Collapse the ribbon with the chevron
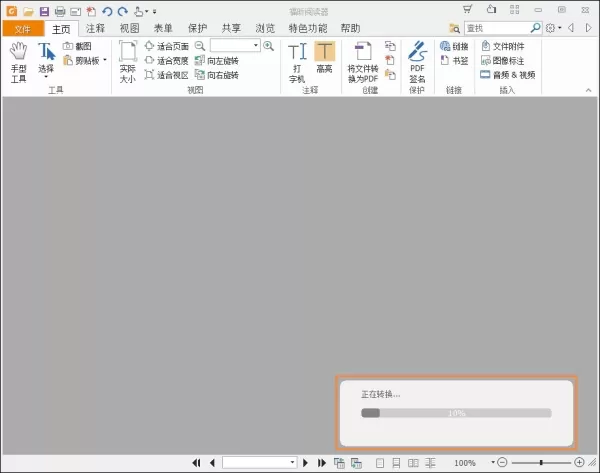This screenshot has height=473, width=600. (589, 90)
